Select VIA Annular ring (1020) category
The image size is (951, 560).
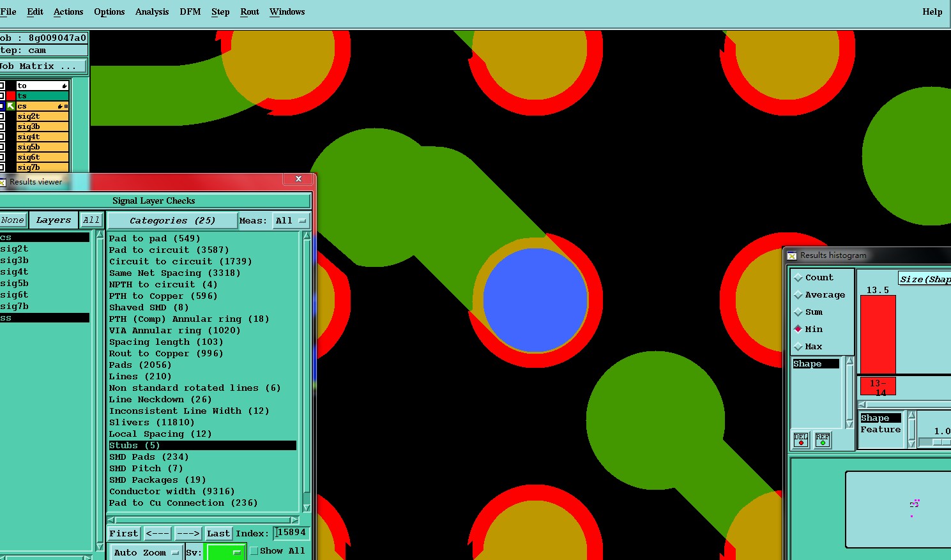point(174,331)
